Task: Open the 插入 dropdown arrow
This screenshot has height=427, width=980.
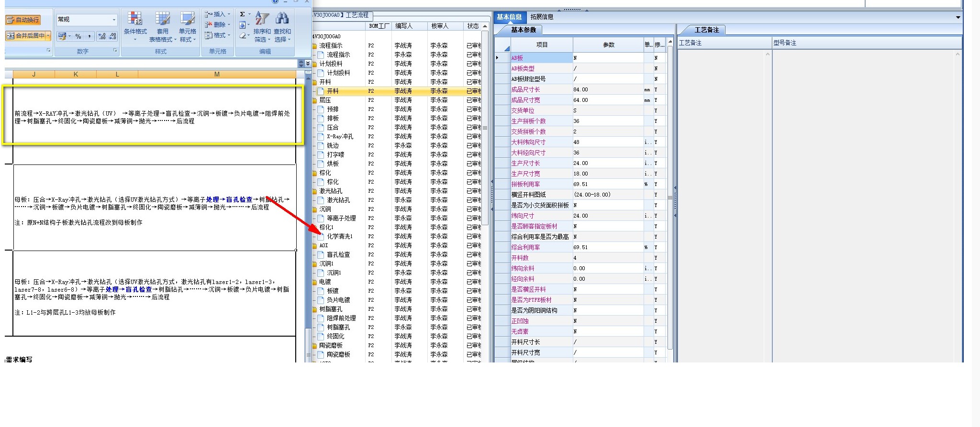Action: 229,14
